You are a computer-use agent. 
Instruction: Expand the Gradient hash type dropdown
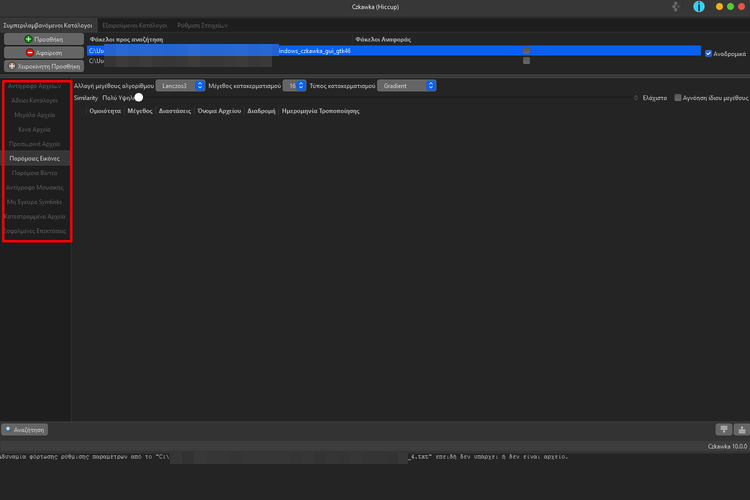click(x=407, y=86)
